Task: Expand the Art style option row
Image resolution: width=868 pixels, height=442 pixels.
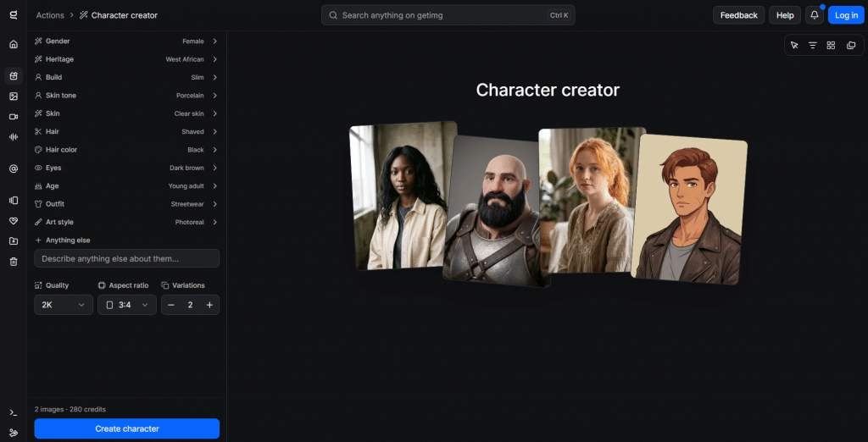Action: (127, 222)
